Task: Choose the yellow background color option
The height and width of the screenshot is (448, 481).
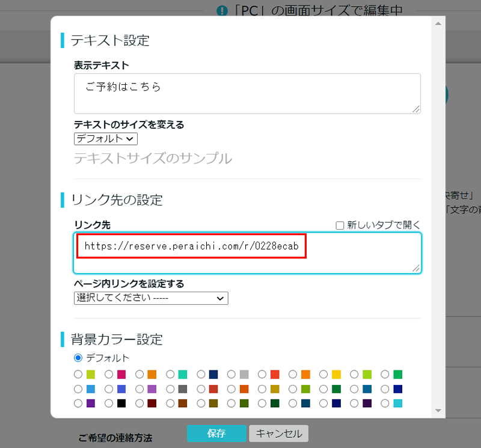Action: 323,375
